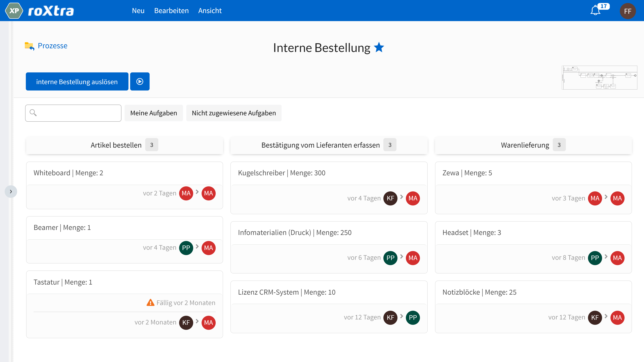
Task: Toggle the favorite star next to title
Action: (x=379, y=47)
